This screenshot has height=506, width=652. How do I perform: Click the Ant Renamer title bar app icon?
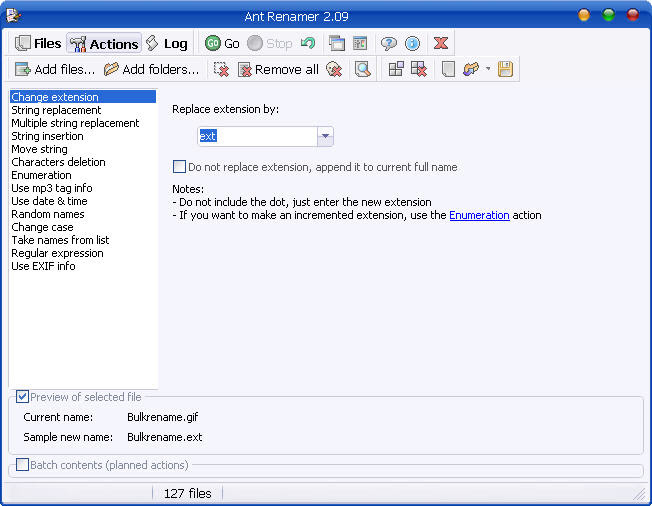tap(14, 16)
